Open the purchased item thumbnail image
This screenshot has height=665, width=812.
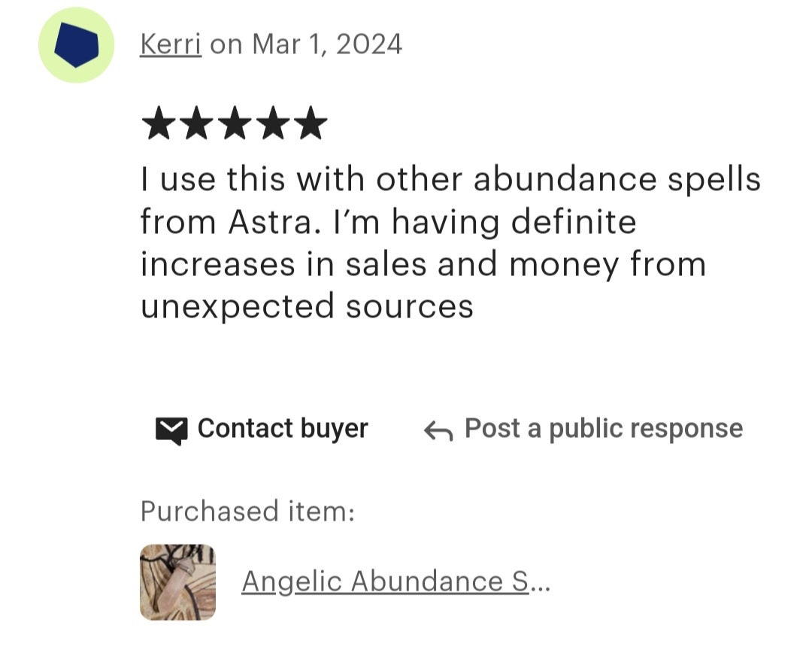click(x=177, y=582)
